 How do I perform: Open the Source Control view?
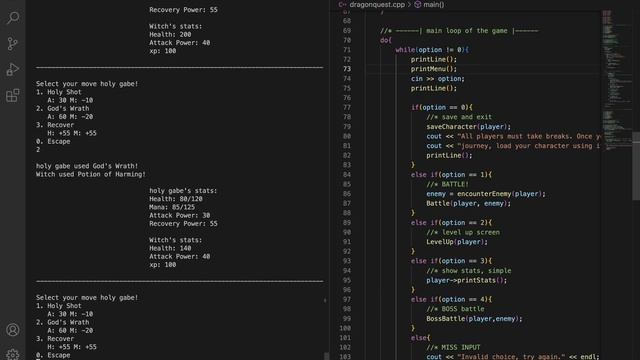(x=13, y=43)
